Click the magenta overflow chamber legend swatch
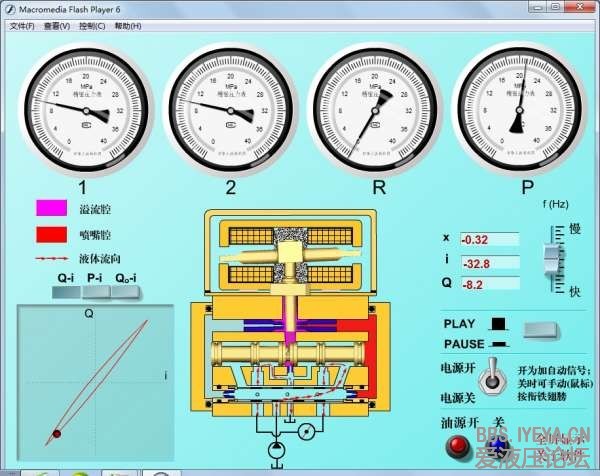The width and height of the screenshot is (600, 476). click(x=50, y=209)
